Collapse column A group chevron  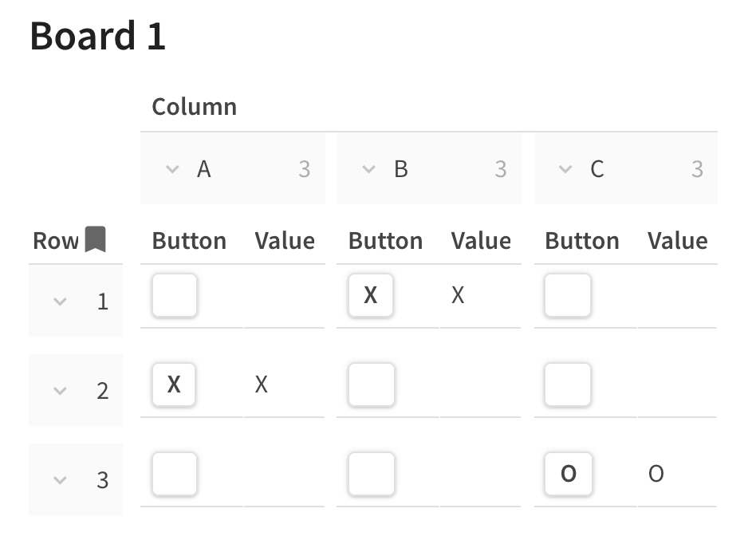pos(172,169)
